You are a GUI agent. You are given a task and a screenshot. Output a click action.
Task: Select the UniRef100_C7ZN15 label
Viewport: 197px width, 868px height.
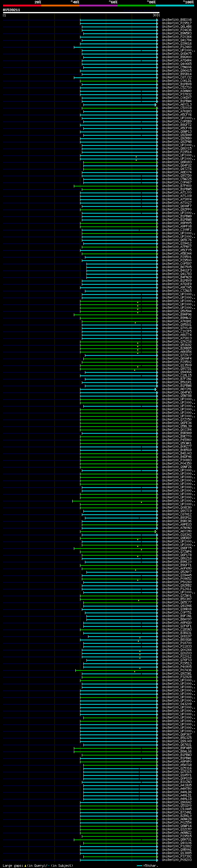[177, 291]
